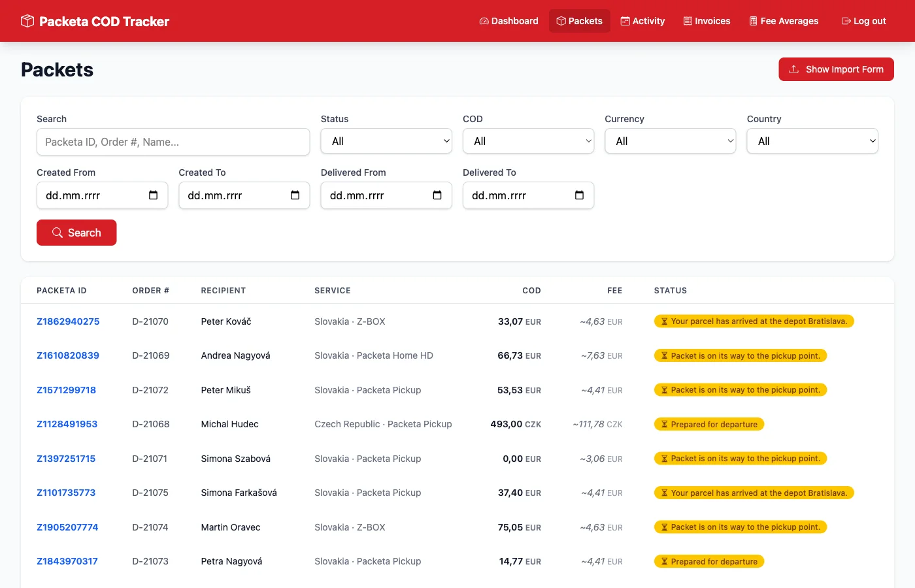Open the COD filter dropdown
This screenshot has height=588, width=915.
point(528,141)
